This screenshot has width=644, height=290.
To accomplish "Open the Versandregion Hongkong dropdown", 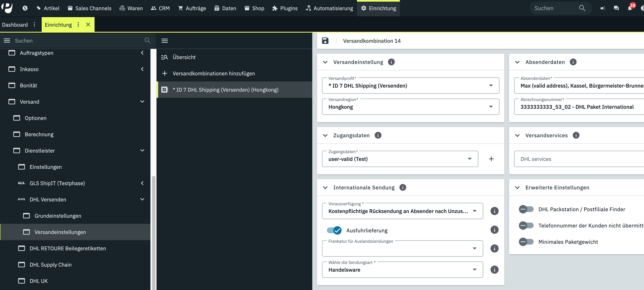I will pyautogui.click(x=410, y=107).
